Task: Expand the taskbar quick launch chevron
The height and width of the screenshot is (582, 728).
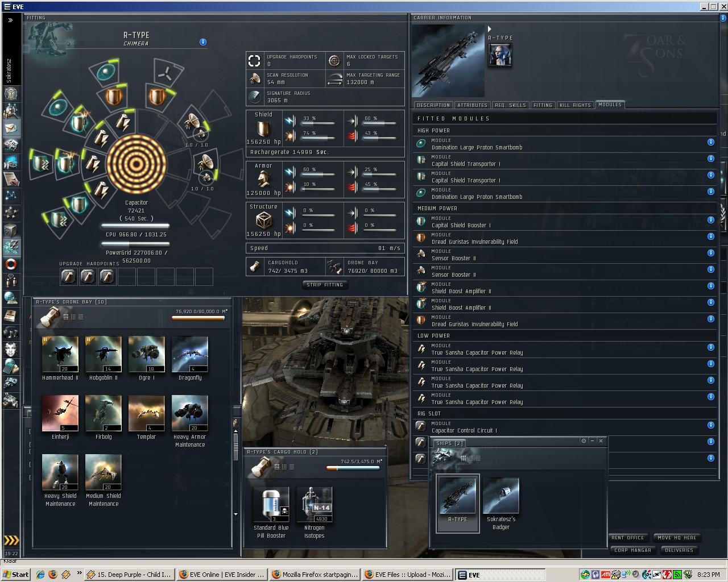Action: (x=79, y=574)
